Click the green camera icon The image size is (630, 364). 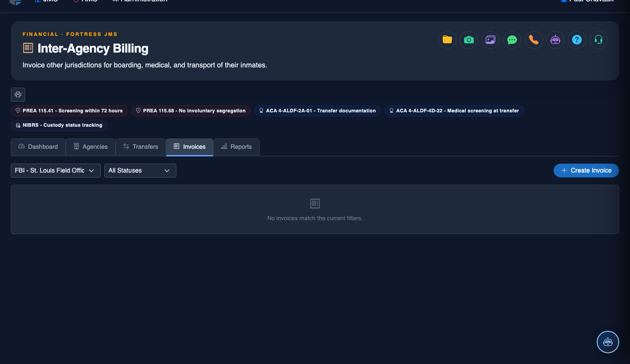pyautogui.click(x=469, y=40)
